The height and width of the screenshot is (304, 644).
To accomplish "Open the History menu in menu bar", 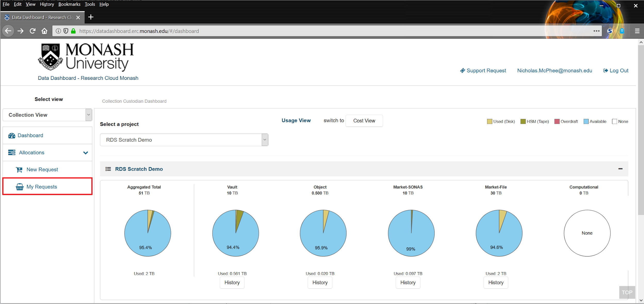I will (x=47, y=4).
